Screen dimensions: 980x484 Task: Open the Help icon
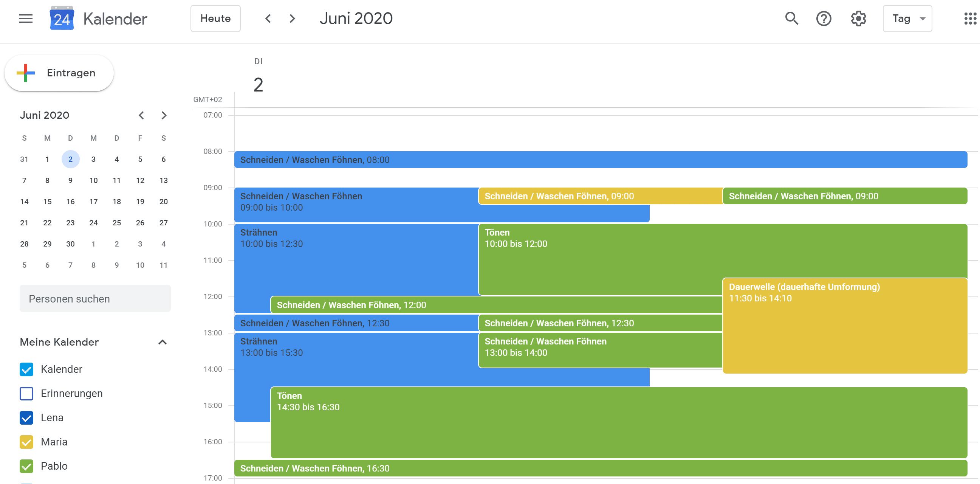tap(824, 18)
